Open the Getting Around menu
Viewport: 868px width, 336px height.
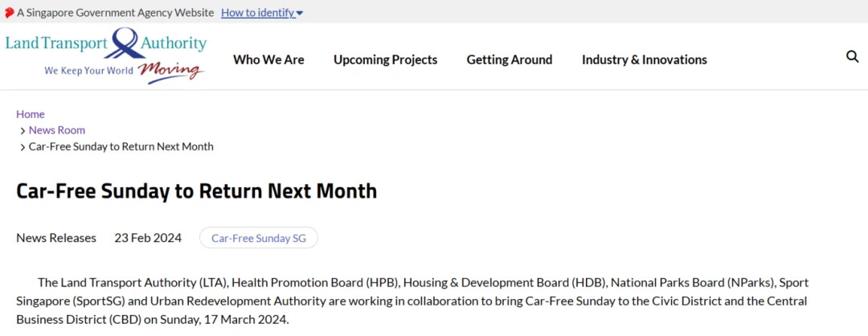pyautogui.click(x=510, y=59)
